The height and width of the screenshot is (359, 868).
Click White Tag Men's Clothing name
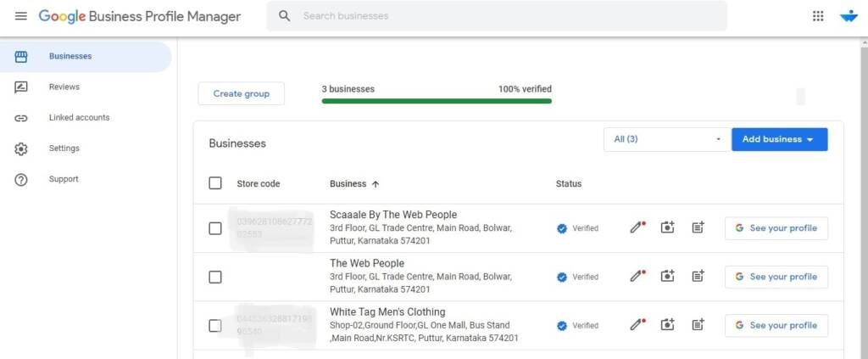387,312
